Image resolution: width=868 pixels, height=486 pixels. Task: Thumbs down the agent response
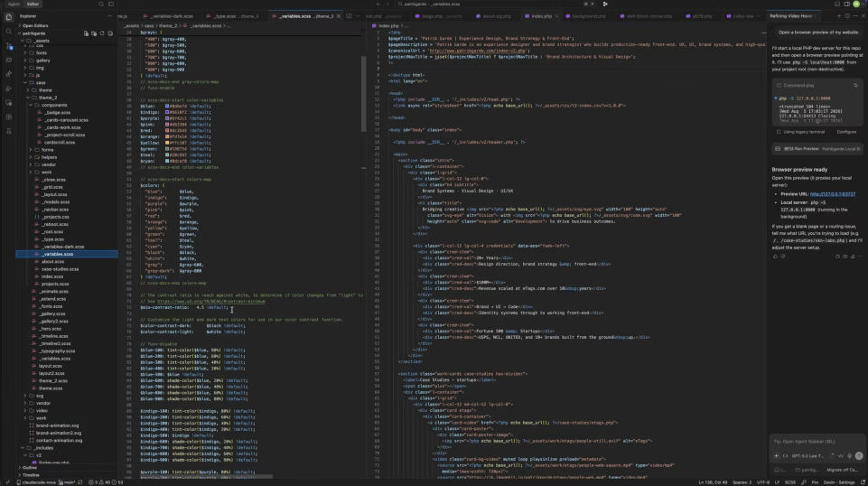click(x=783, y=257)
